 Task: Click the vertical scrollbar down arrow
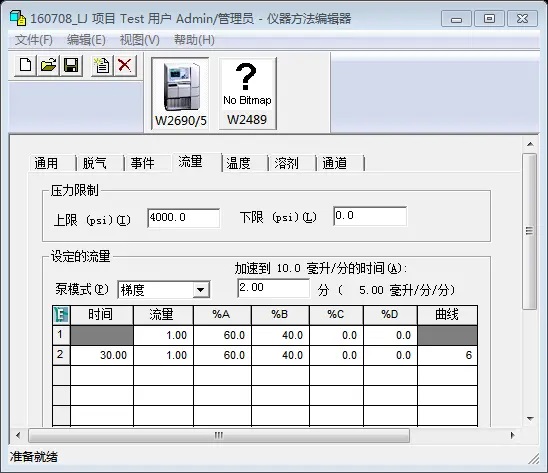coord(530,418)
